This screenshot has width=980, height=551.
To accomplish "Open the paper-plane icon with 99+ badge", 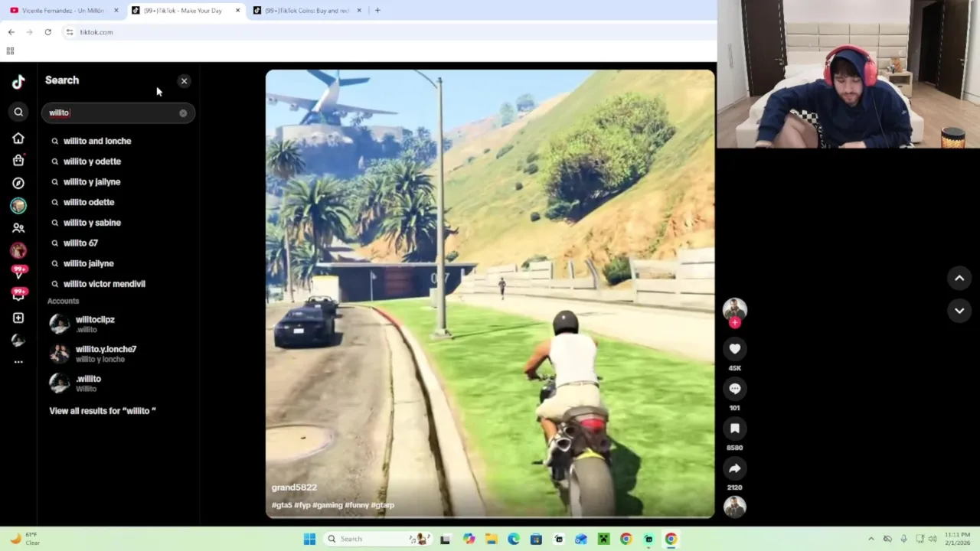I will (18, 272).
